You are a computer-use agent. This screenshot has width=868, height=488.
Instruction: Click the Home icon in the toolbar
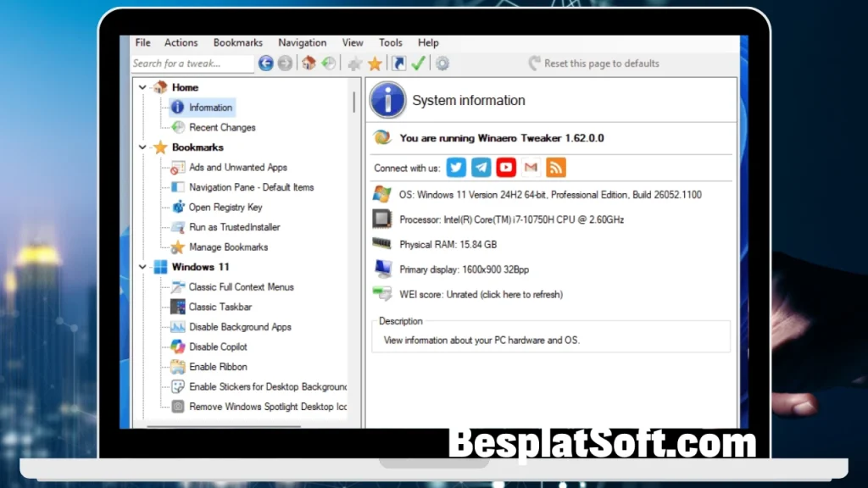(x=309, y=64)
